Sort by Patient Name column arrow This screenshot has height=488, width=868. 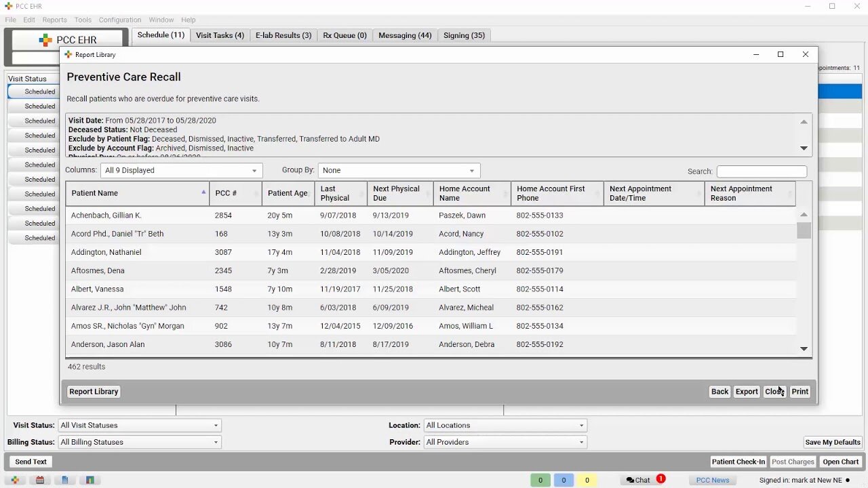pos(203,192)
